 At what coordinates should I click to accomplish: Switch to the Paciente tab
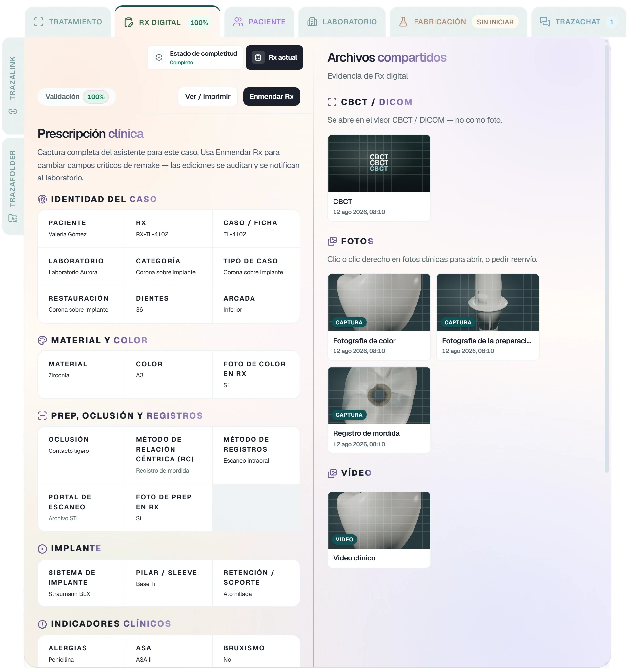(x=259, y=22)
